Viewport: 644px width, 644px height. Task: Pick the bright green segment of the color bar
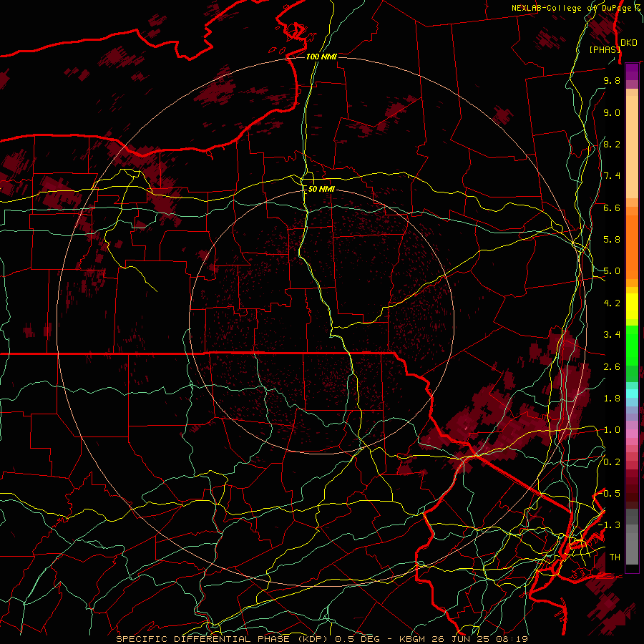(632, 345)
